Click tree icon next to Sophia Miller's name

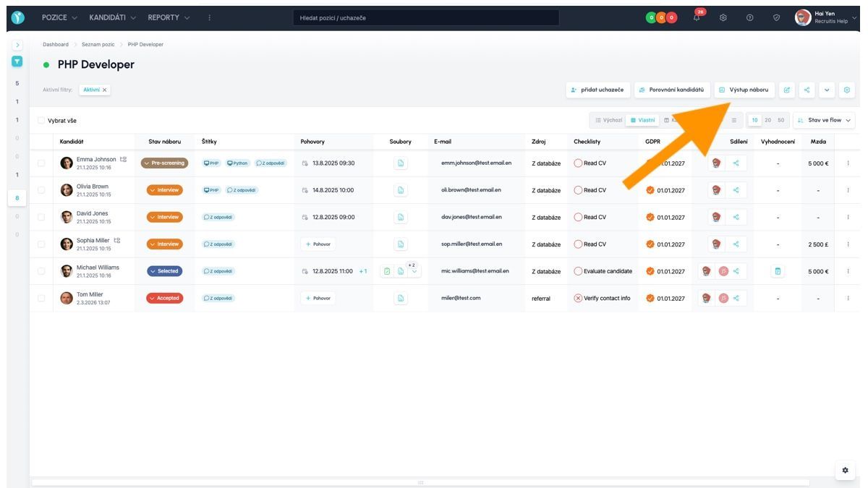pyautogui.click(x=117, y=240)
